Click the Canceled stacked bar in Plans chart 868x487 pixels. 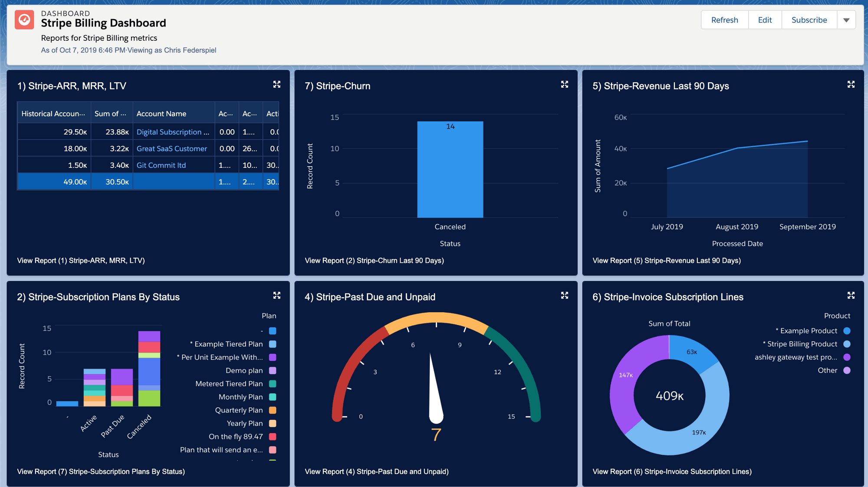149,369
